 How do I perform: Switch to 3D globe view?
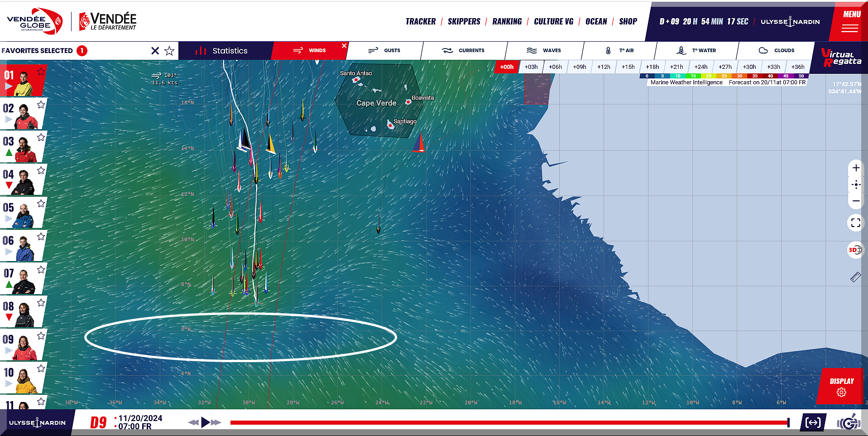pos(855,250)
